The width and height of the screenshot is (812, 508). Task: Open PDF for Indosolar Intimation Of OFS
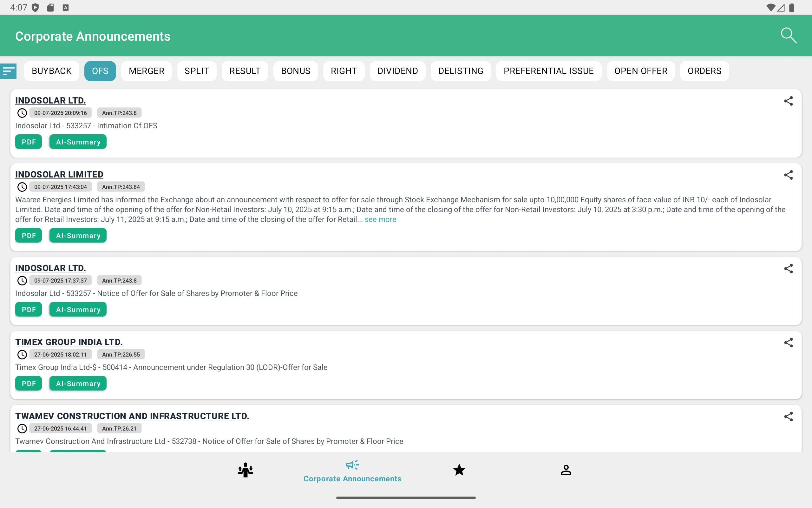29,142
